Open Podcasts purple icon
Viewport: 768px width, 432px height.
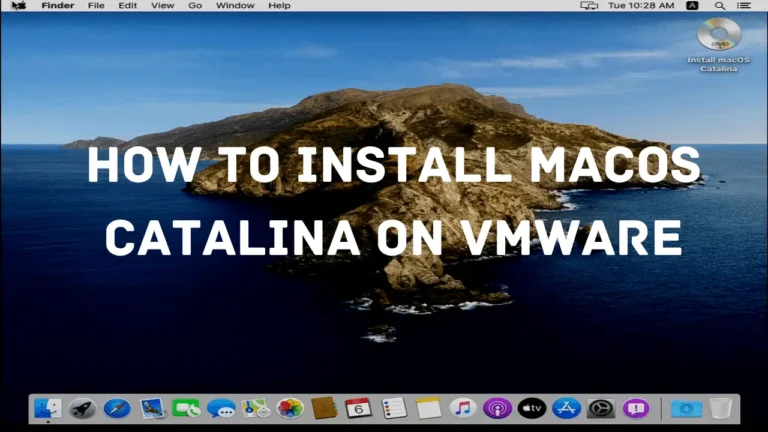(497, 408)
